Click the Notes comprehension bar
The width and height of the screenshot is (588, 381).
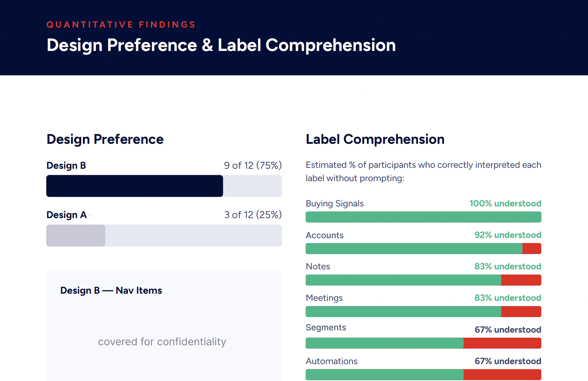pos(423,280)
